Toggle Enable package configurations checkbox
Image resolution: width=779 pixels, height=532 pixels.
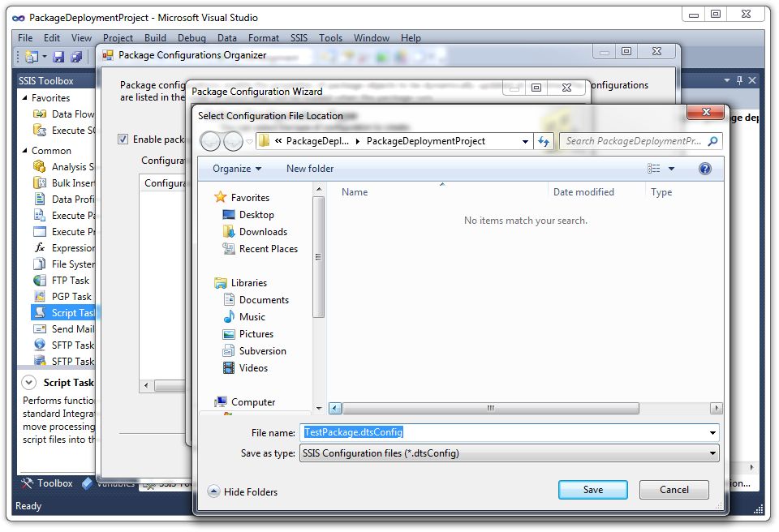[123, 139]
